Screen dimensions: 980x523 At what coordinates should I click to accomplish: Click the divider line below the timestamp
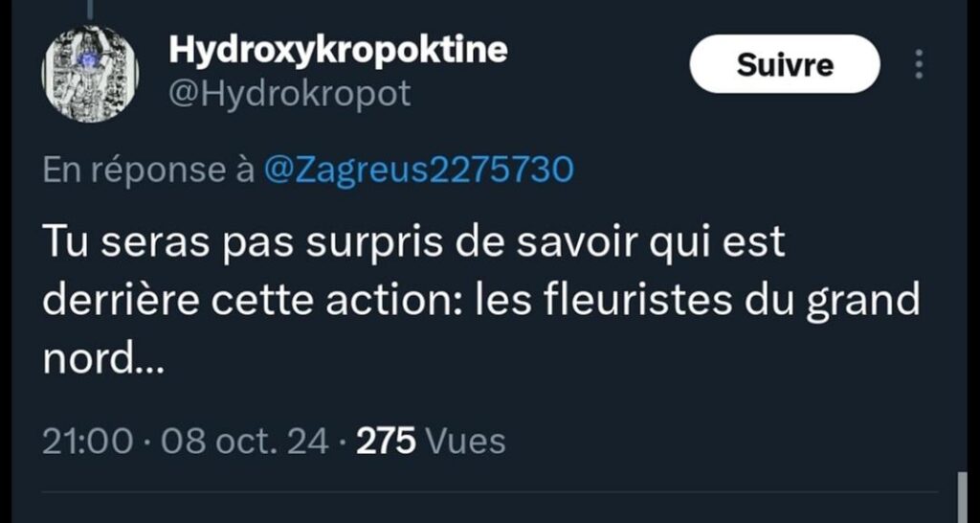pos(490,492)
